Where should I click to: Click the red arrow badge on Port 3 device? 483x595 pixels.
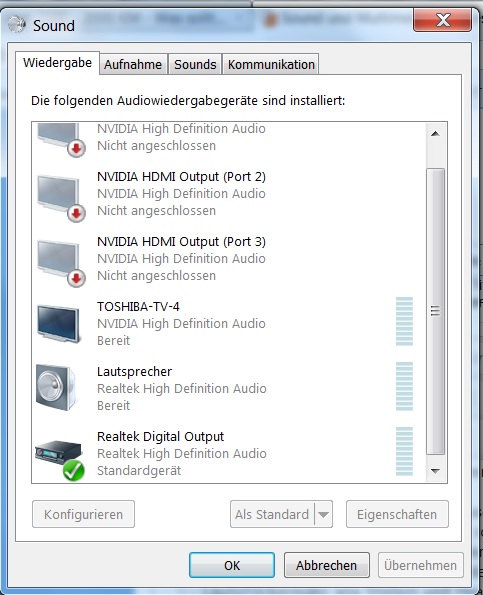click(76, 279)
